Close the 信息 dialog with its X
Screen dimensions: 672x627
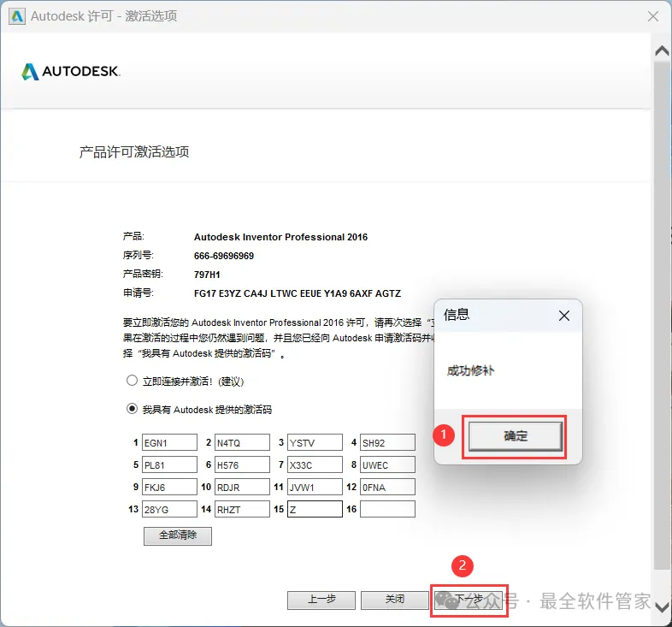pos(564,316)
